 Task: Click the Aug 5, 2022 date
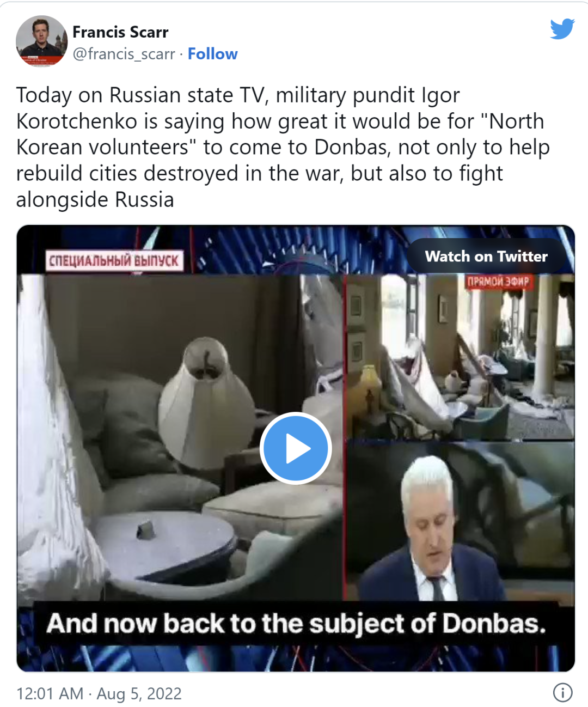(x=139, y=693)
